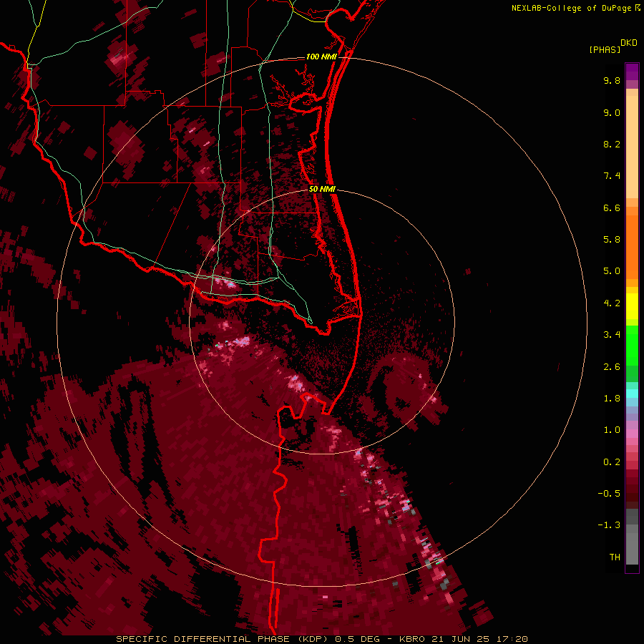Click the DKD label above the color scale
The image size is (644, 644).
coord(629,43)
